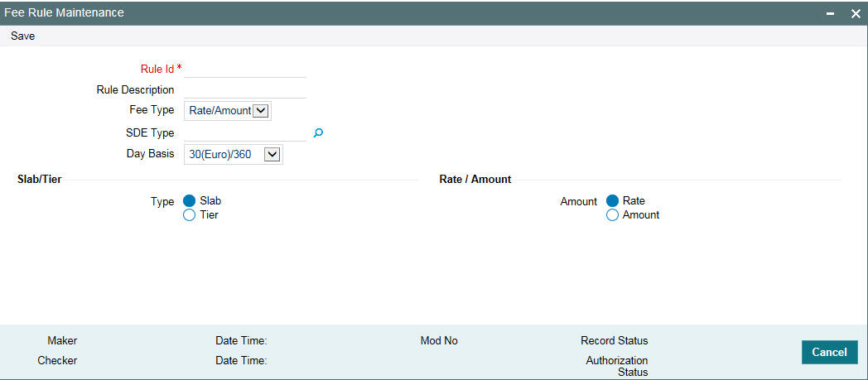The image size is (868, 380).
Task: Click the Maker label in footer
Action: tap(63, 341)
